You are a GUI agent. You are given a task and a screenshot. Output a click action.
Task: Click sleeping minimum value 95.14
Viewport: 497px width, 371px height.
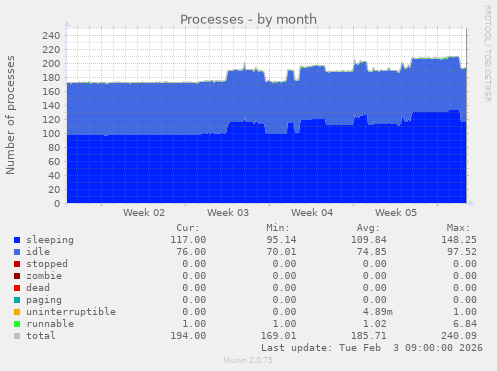281,240
